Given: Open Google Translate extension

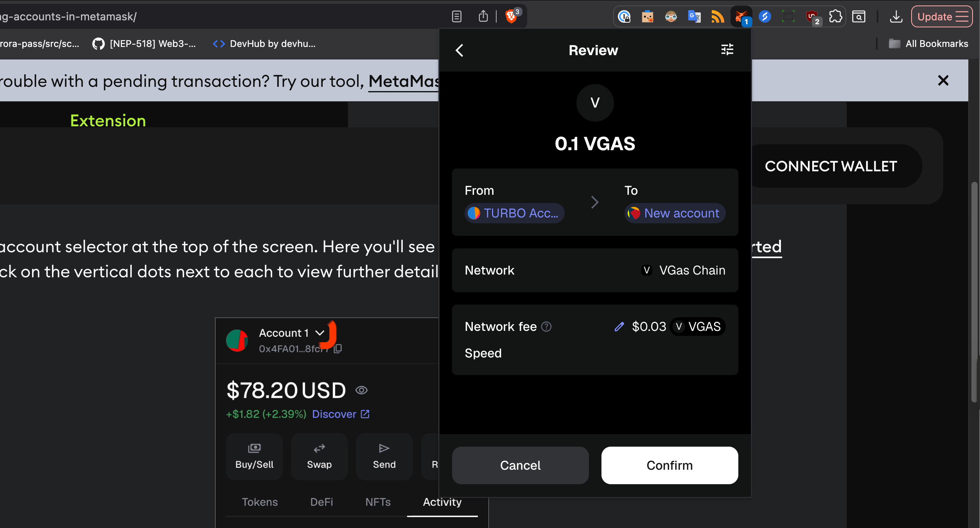Looking at the screenshot, I should [x=694, y=17].
